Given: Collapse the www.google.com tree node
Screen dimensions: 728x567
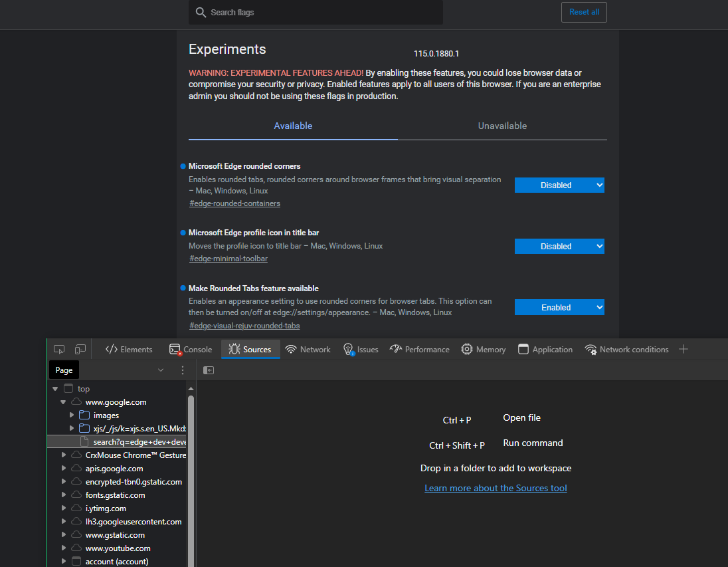Looking at the screenshot, I should coord(62,401).
